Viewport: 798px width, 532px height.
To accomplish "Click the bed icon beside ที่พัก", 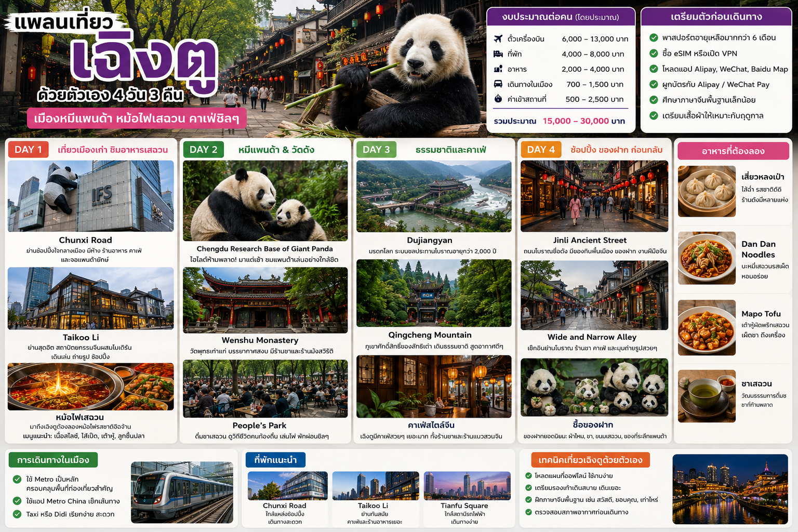I will (498, 54).
